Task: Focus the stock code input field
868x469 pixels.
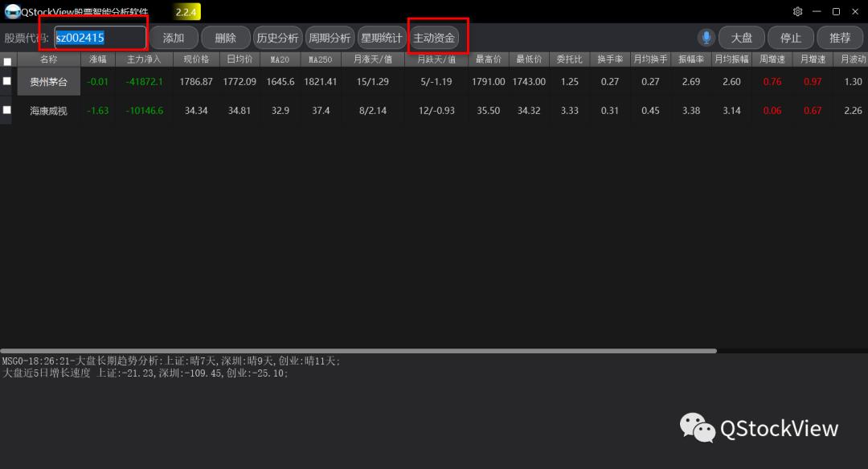Action: (x=100, y=38)
